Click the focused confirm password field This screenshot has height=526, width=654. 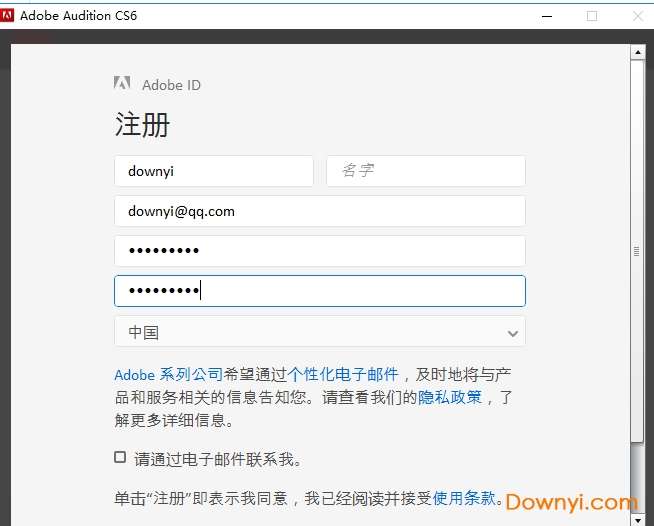pos(320,291)
